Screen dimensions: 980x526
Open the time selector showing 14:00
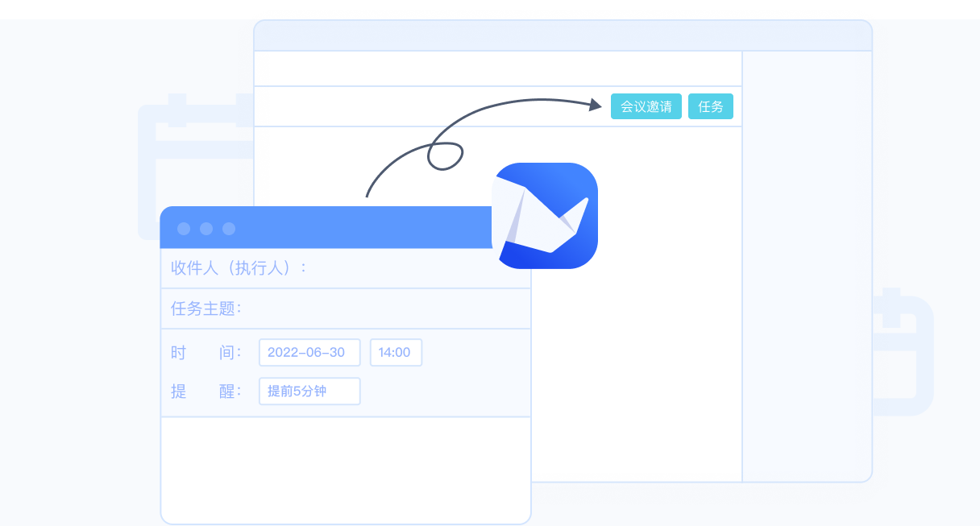395,353
